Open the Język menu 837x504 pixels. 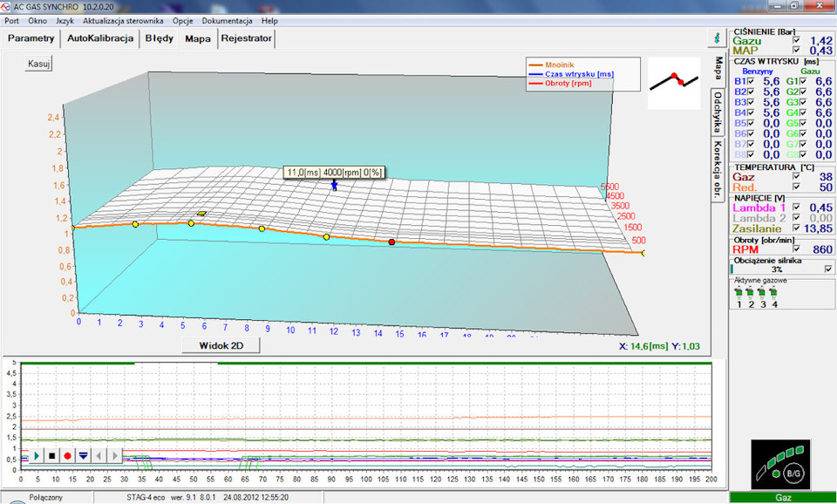[x=65, y=21]
